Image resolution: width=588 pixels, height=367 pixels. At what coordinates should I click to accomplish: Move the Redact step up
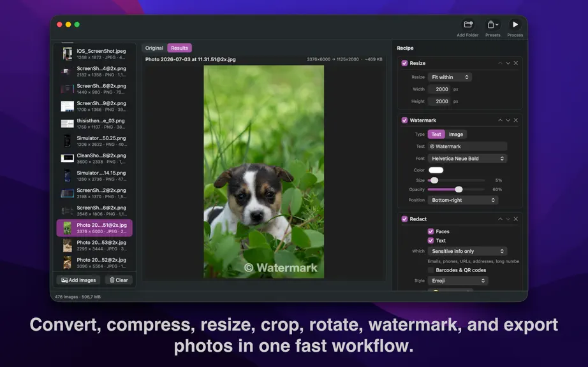tap(500, 219)
